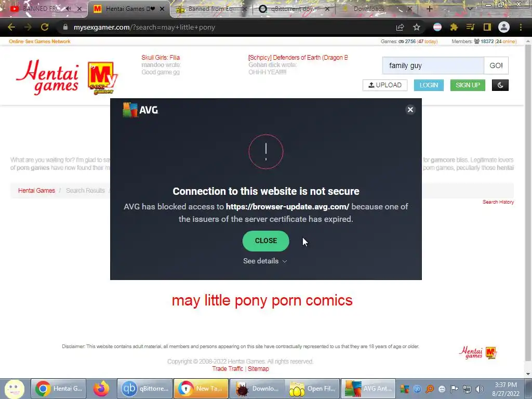Launch Firefox from the taskbar

tap(101, 389)
